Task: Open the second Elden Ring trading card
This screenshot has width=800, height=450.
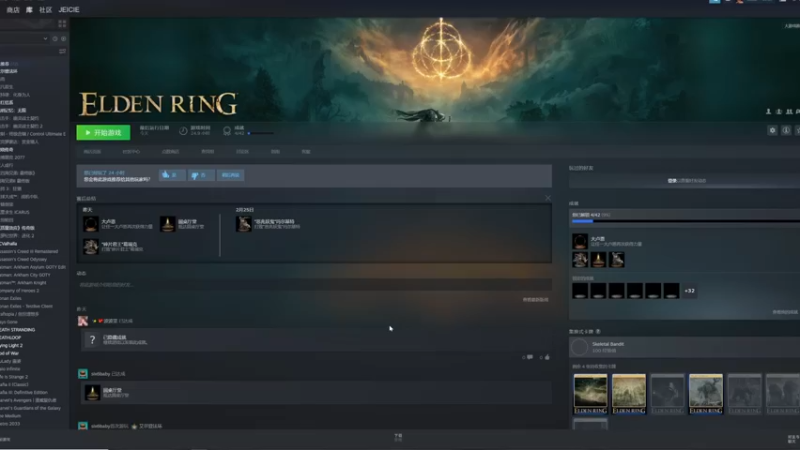Action: 629,394
